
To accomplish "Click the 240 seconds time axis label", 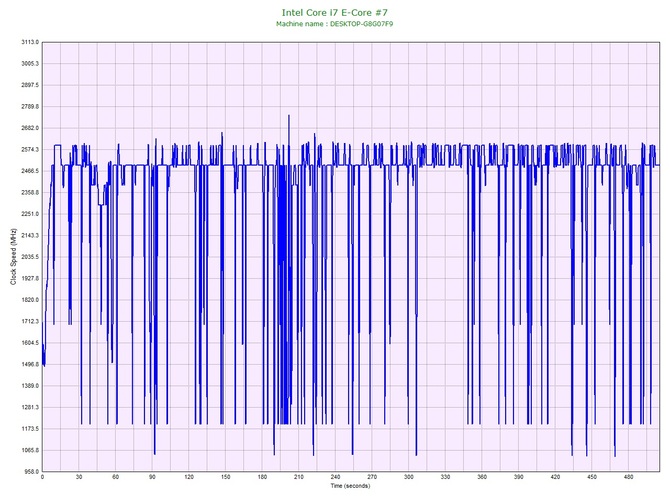I will (x=335, y=477).
